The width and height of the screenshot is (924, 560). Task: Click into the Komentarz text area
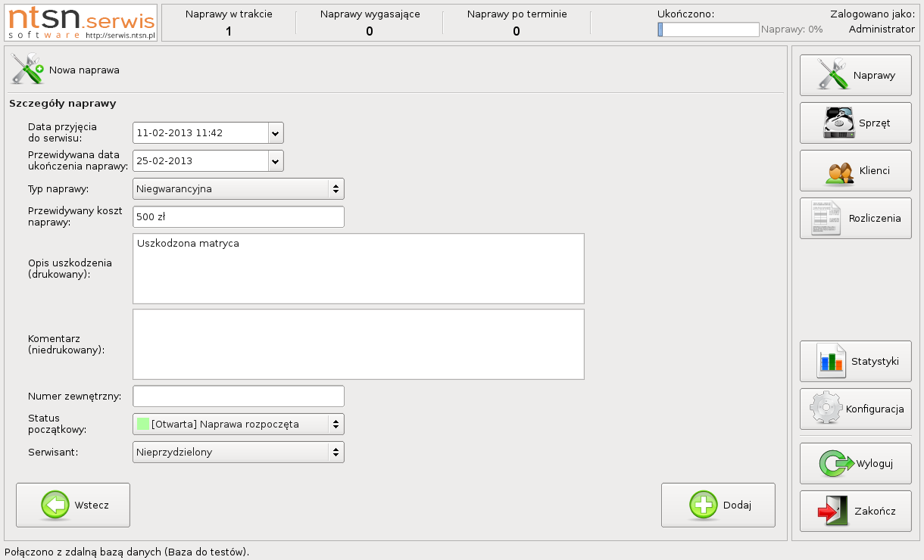tap(357, 344)
